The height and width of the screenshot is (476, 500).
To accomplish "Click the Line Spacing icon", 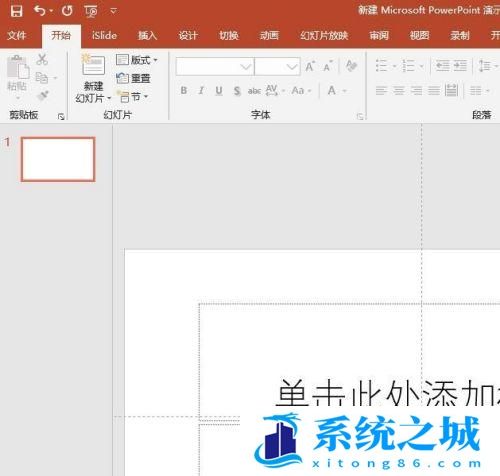I will 484,66.
